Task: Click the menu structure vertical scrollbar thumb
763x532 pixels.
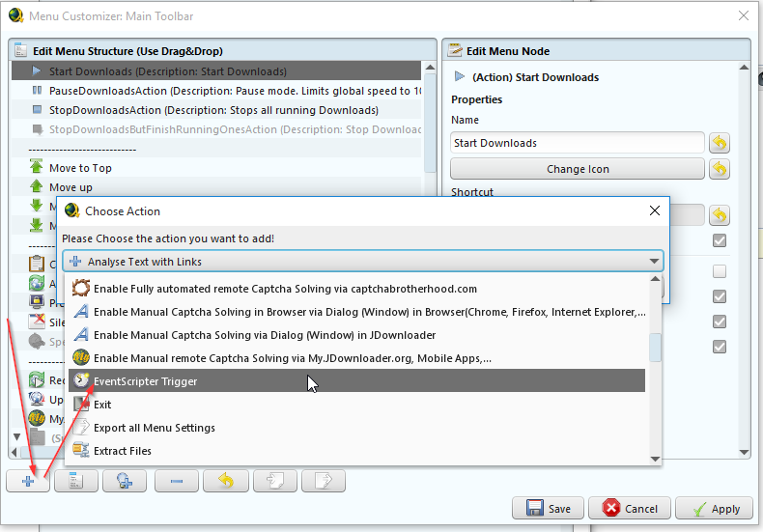Action: pyautogui.click(x=430, y=123)
